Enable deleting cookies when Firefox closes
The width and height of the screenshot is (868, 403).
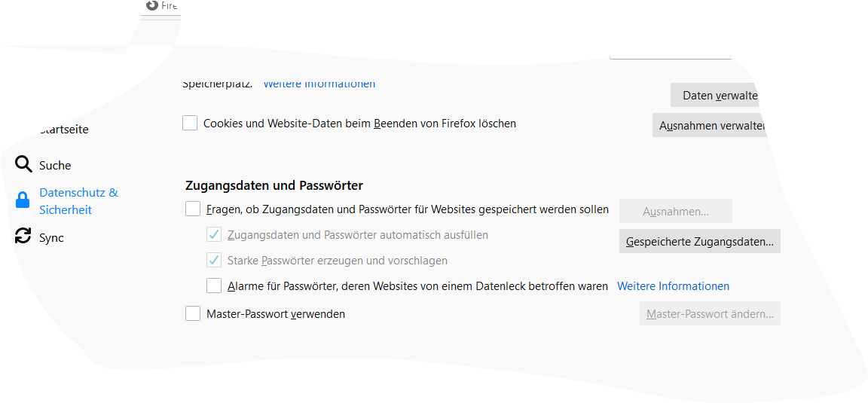click(x=190, y=123)
